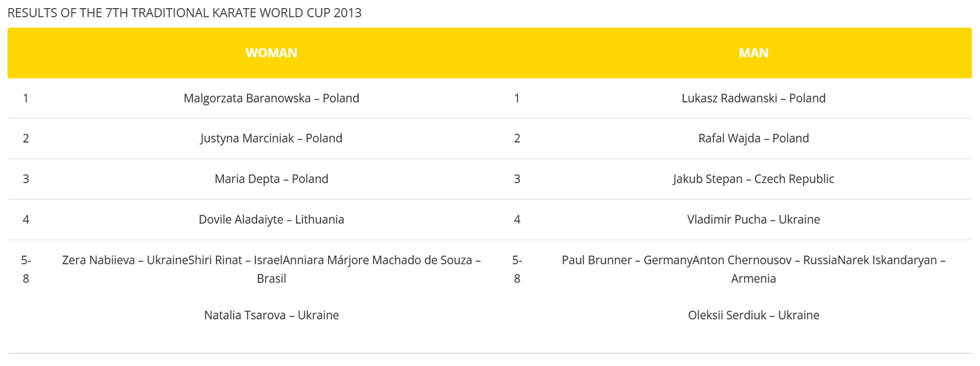This screenshot has height=366, width=980.
Task: Select Vladimir Pucha – Ukraine cell
Action: tap(753, 219)
